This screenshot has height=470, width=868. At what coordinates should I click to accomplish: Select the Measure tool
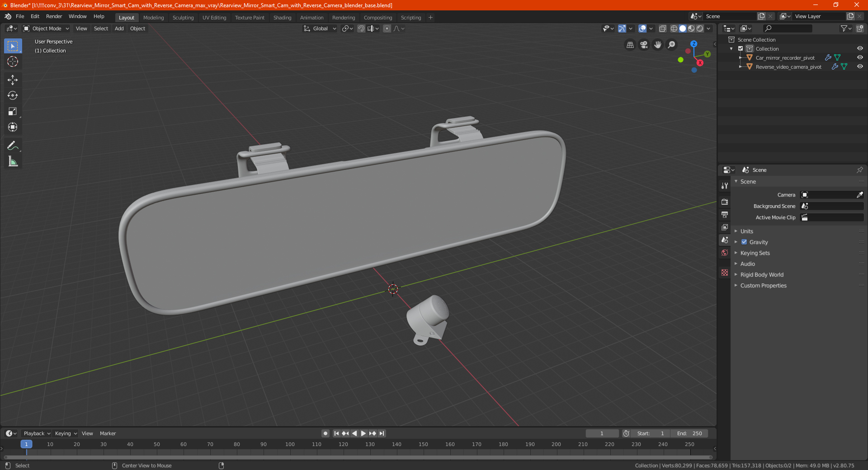(13, 161)
